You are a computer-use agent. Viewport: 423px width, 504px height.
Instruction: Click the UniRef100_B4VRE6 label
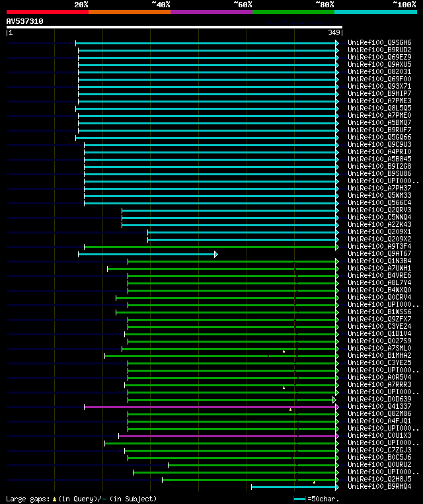tap(379, 275)
